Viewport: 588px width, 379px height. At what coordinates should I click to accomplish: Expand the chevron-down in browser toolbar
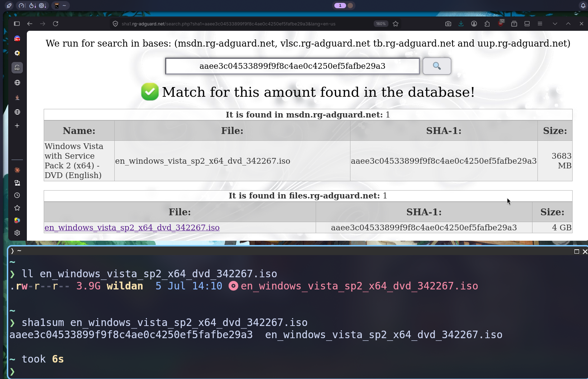(x=555, y=24)
